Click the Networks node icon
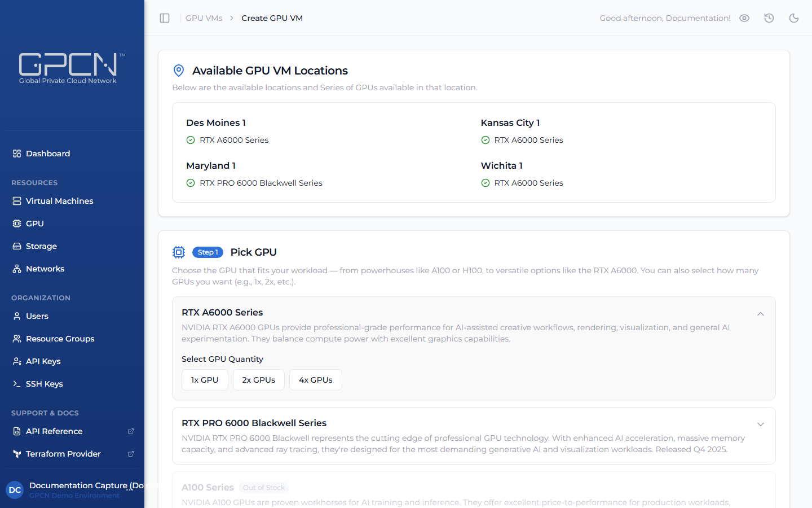 (17, 269)
